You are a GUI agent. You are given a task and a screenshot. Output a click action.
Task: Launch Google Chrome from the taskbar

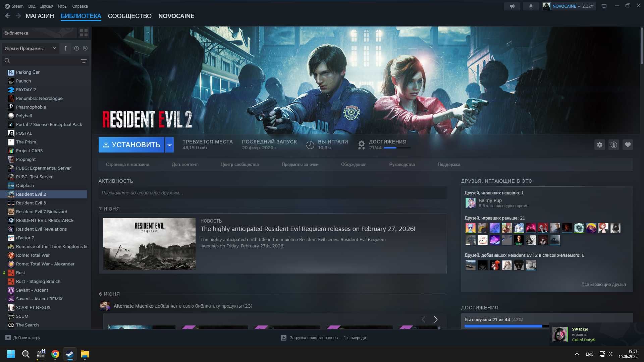point(55,354)
